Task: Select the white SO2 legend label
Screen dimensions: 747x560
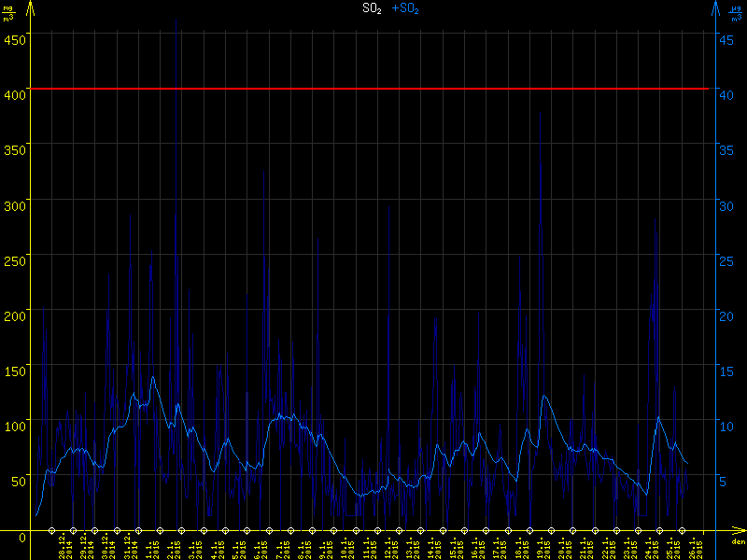Action: [x=373, y=8]
